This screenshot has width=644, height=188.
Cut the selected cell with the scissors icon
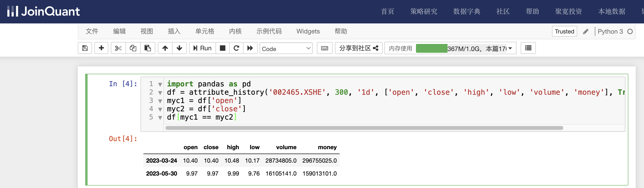pyautogui.click(x=118, y=48)
